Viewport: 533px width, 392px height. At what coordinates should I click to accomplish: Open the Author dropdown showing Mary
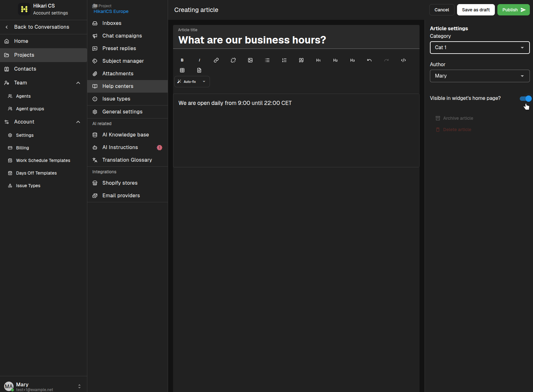click(480, 76)
